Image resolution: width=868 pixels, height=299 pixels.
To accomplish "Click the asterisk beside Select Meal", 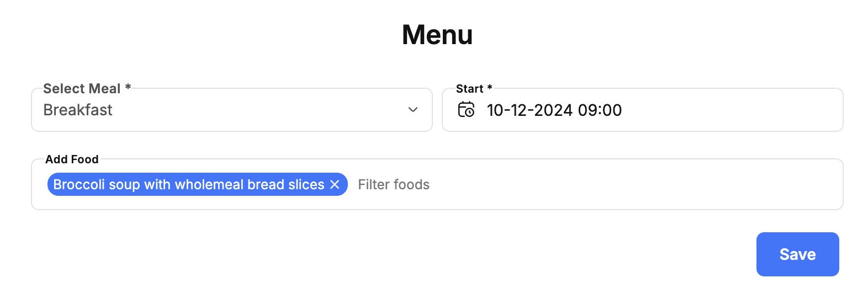I will click(x=128, y=87).
